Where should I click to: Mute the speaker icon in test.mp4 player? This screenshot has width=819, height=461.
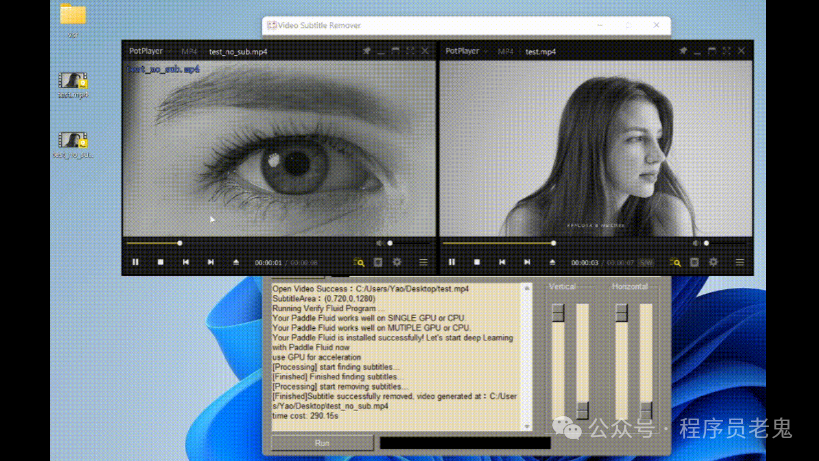pos(696,243)
